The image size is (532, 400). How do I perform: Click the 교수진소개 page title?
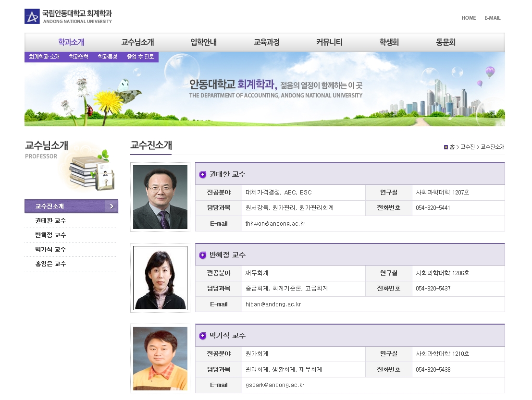click(151, 145)
